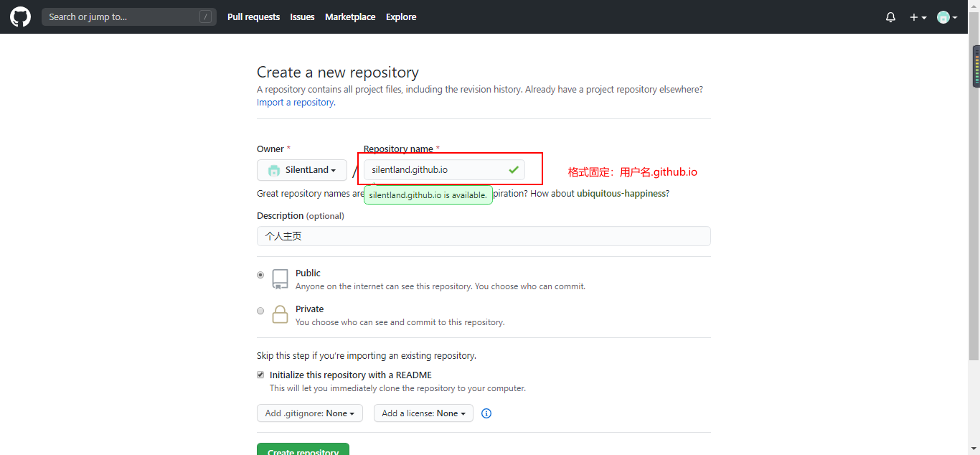The height and width of the screenshot is (455, 980).
Task: Click the Create repository button
Action: (x=303, y=449)
